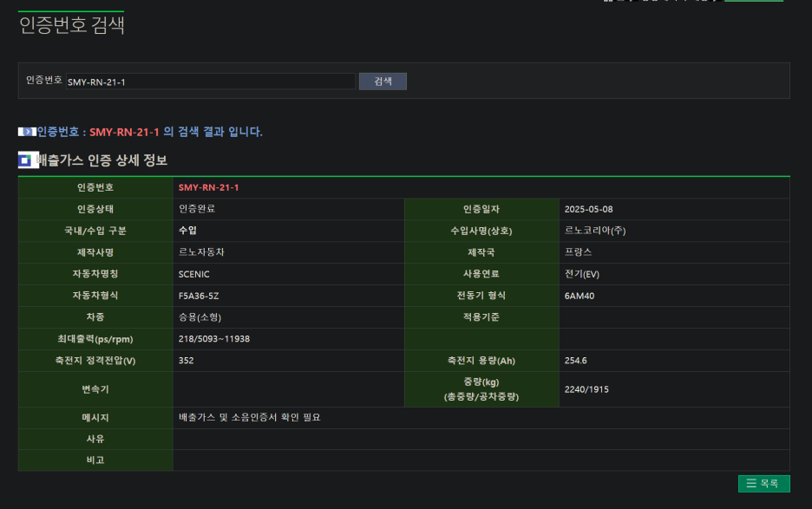The width and height of the screenshot is (812, 509).
Task: Select fuel type 전기(EV)
Action: pyautogui.click(x=581, y=274)
